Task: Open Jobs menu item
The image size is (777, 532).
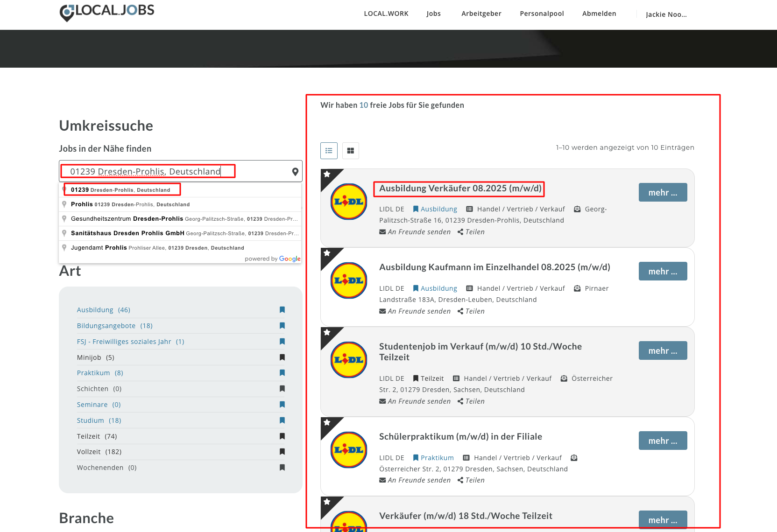Action: (x=433, y=14)
